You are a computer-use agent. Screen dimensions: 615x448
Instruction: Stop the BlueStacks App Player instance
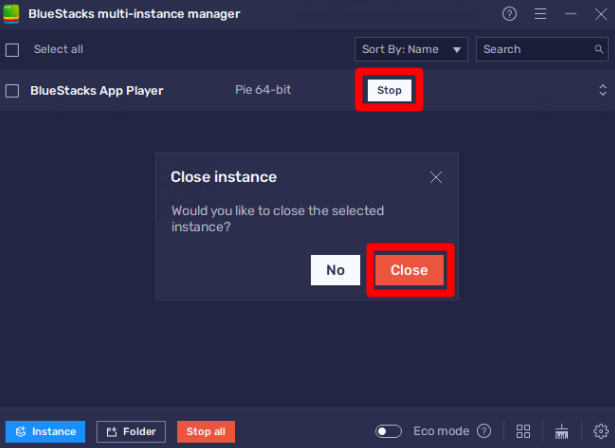[x=389, y=90]
